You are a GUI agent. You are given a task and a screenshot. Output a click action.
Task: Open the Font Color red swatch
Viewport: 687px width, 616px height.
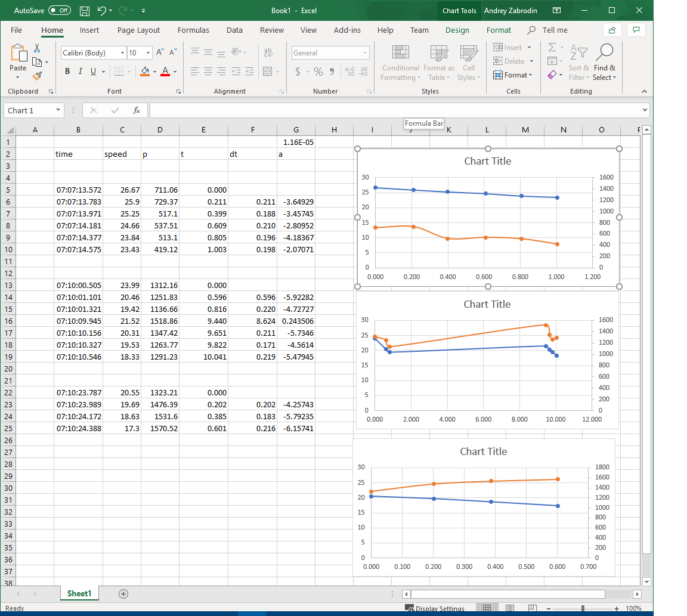[x=165, y=72]
